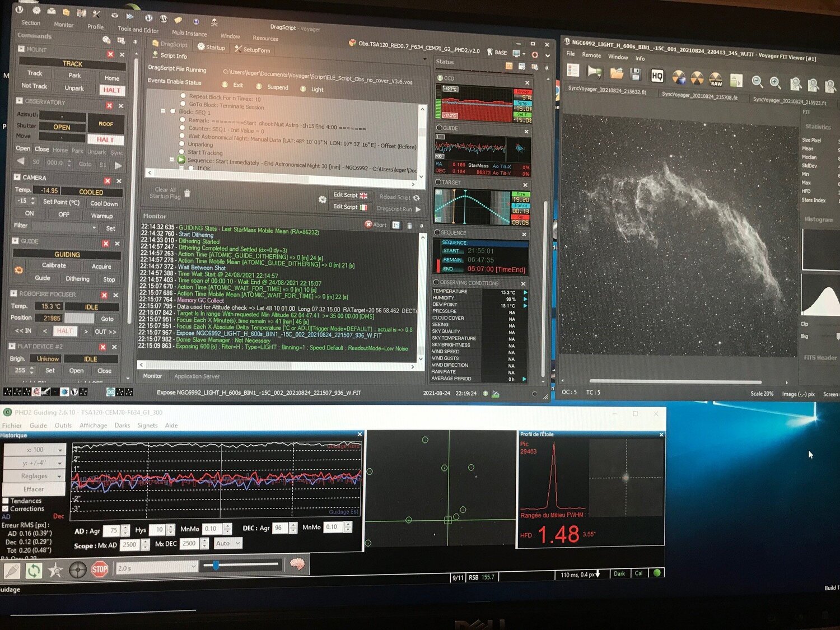The image size is (840, 630).
Task: Enable the Tendances checkbox in PHD2
Action: [7, 501]
